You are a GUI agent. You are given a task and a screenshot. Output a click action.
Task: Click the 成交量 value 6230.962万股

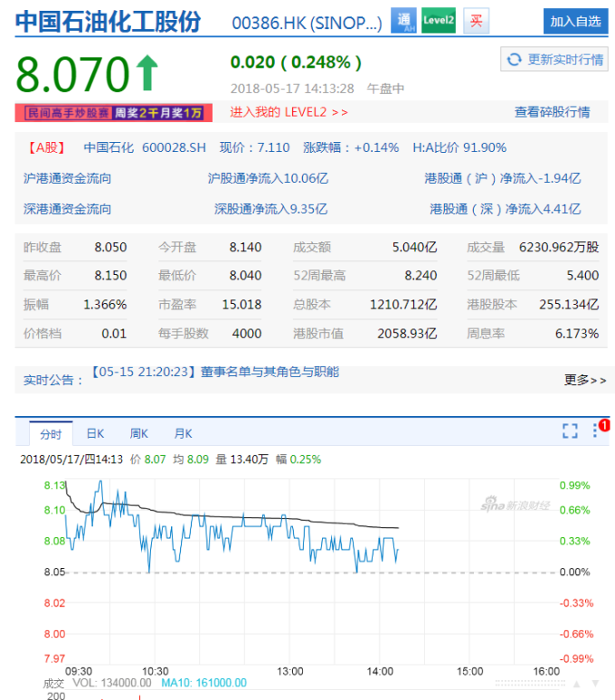click(559, 247)
